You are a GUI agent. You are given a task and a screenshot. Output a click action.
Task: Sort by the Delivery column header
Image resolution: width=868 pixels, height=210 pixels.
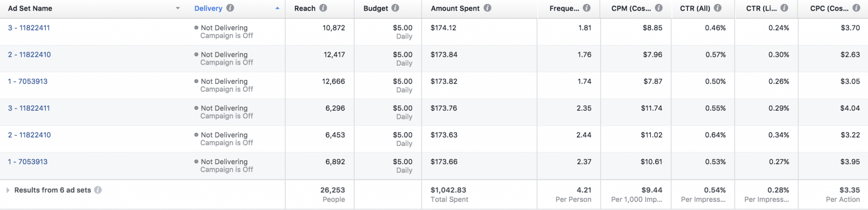point(208,8)
